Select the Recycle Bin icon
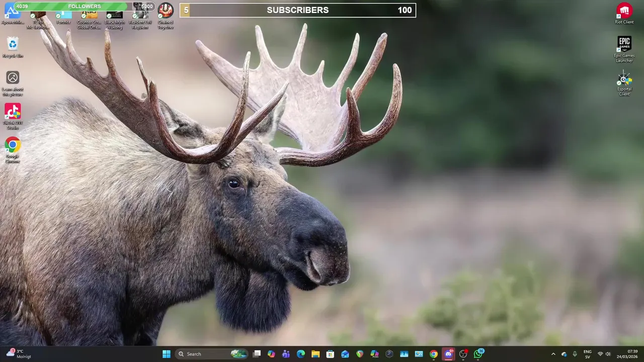 pyautogui.click(x=13, y=47)
